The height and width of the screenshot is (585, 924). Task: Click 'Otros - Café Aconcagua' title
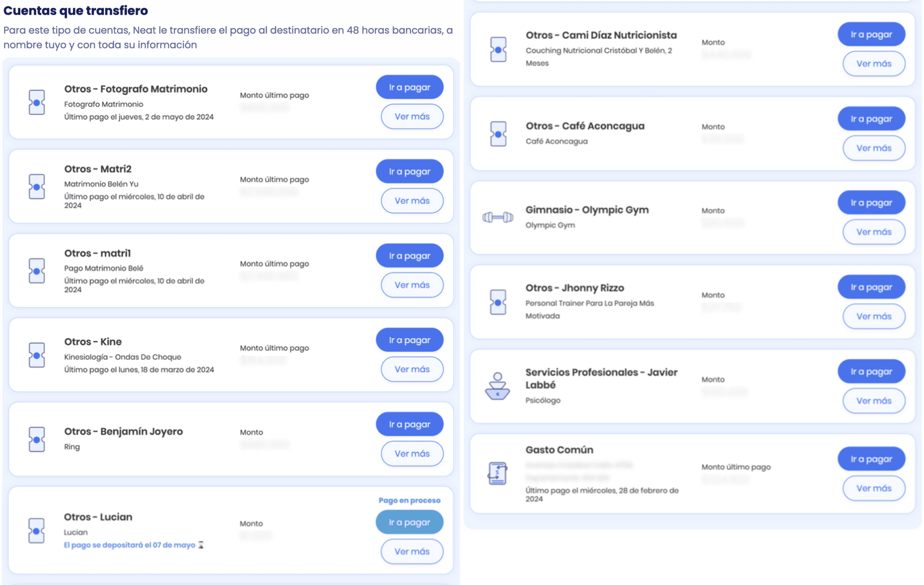(585, 126)
